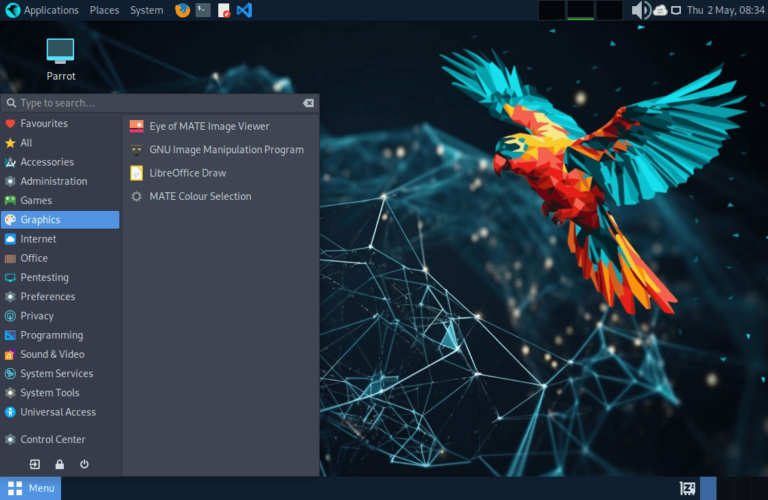This screenshot has width=768, height=500.
Task: Click the display notification tray icon
Action: coord(676,10)
